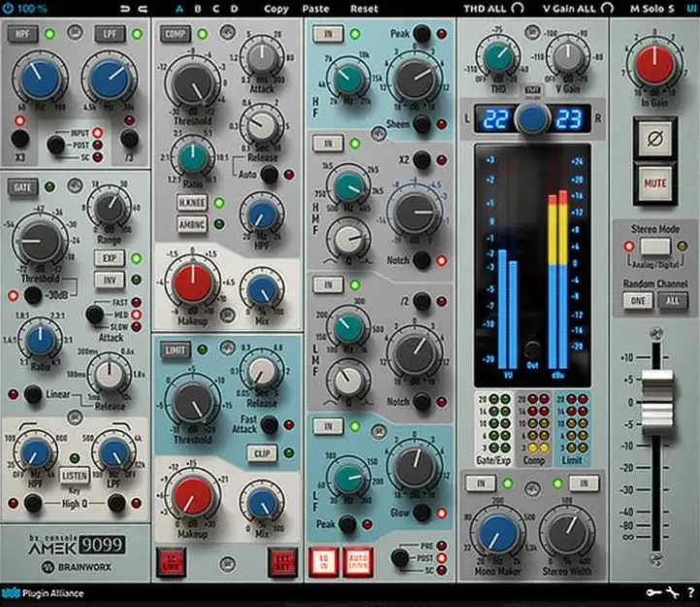Click the redo arrow icon
The image size is (700, 607).
[143, 9]
